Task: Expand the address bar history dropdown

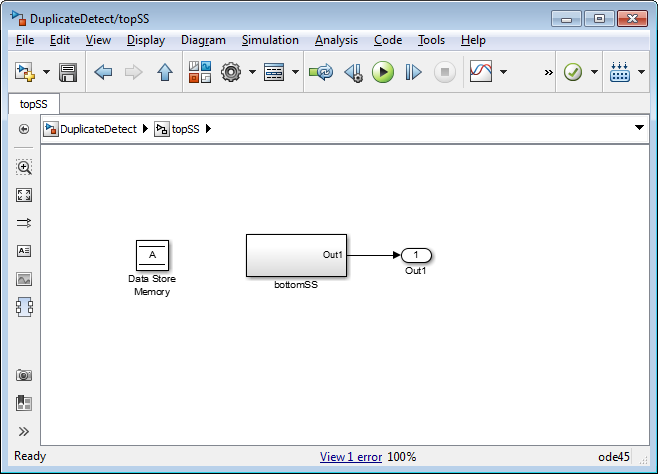Action: pos(639,128)
